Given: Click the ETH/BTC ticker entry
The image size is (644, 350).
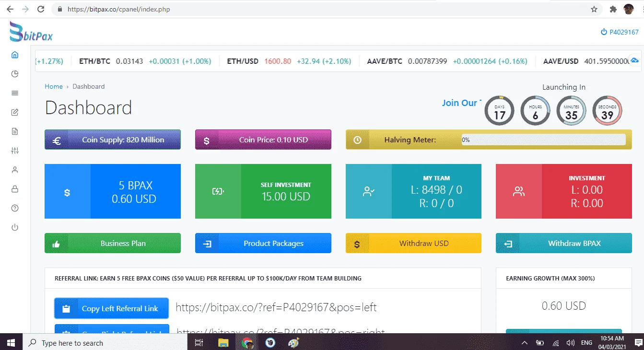Looking at the screenshot, I should click(145, 61).
